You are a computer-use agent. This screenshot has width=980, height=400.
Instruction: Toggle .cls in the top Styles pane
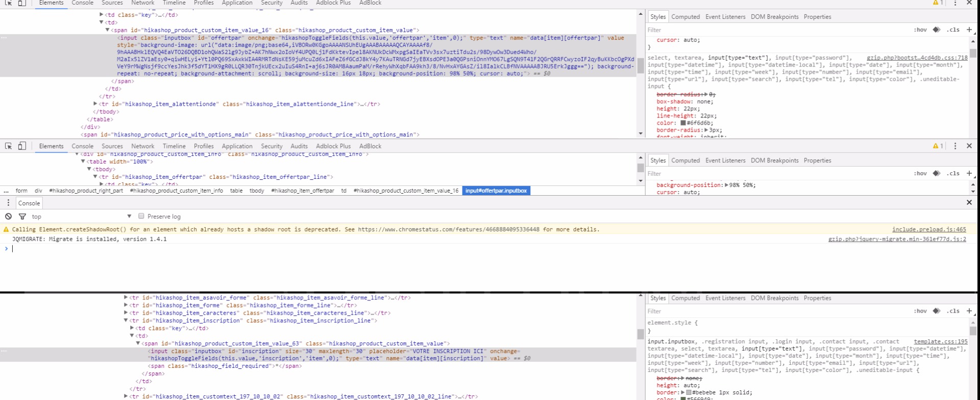(x=953, y=30)
